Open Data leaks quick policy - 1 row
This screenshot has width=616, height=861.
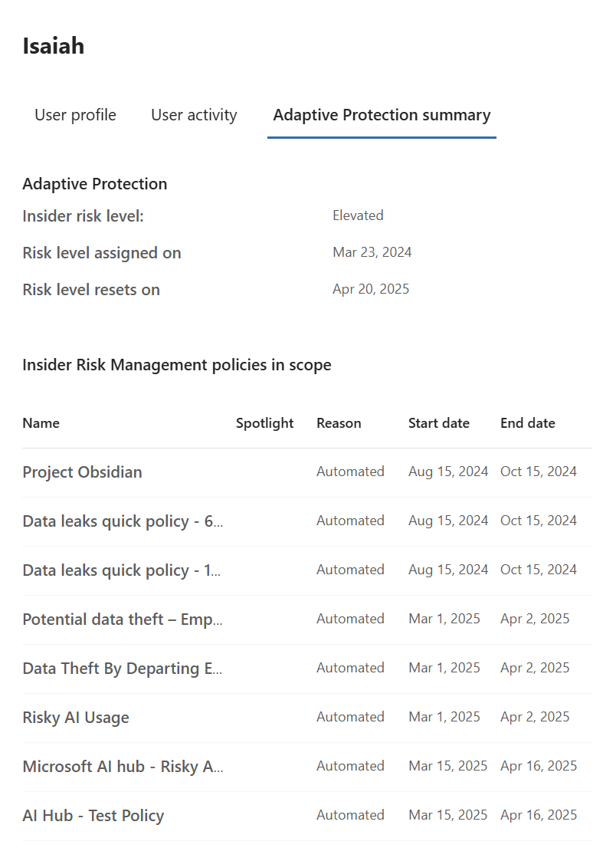(x=122, y=570)
